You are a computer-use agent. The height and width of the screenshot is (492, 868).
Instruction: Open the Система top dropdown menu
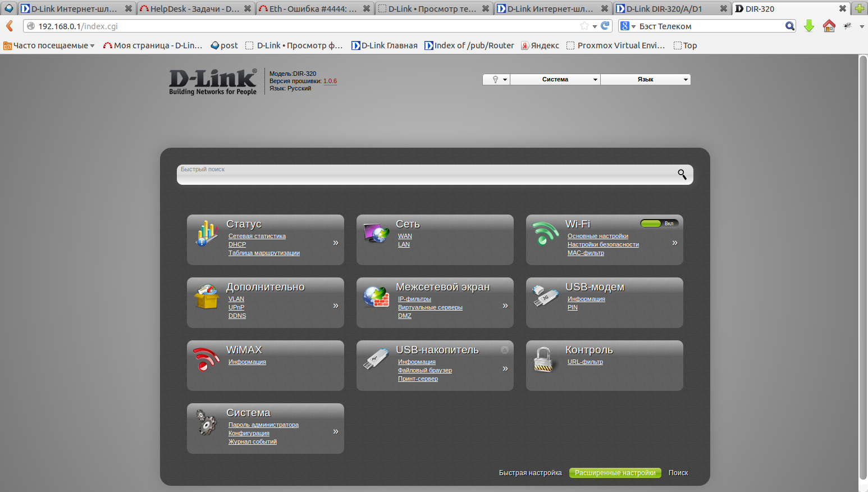pyautogui.click(x=555, y=80)
